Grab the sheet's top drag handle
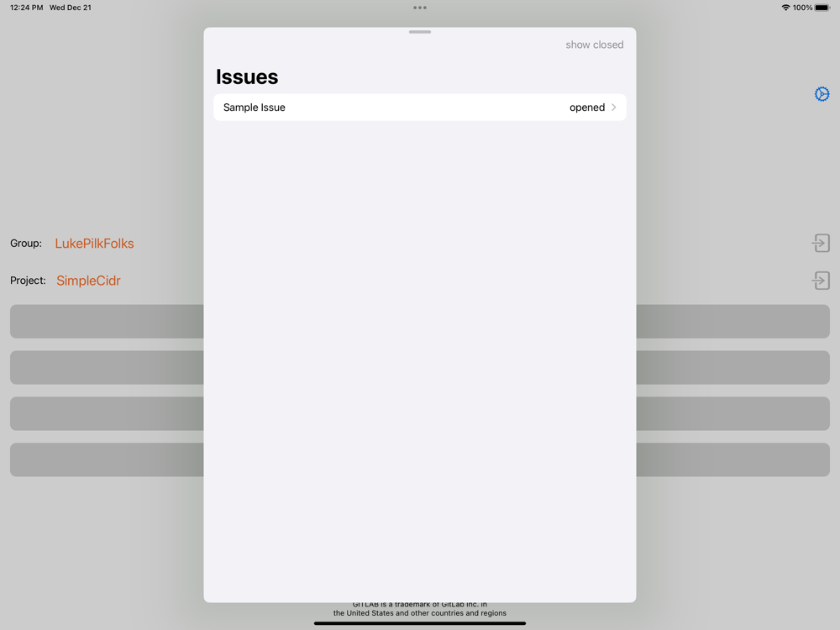 (419, 32)
